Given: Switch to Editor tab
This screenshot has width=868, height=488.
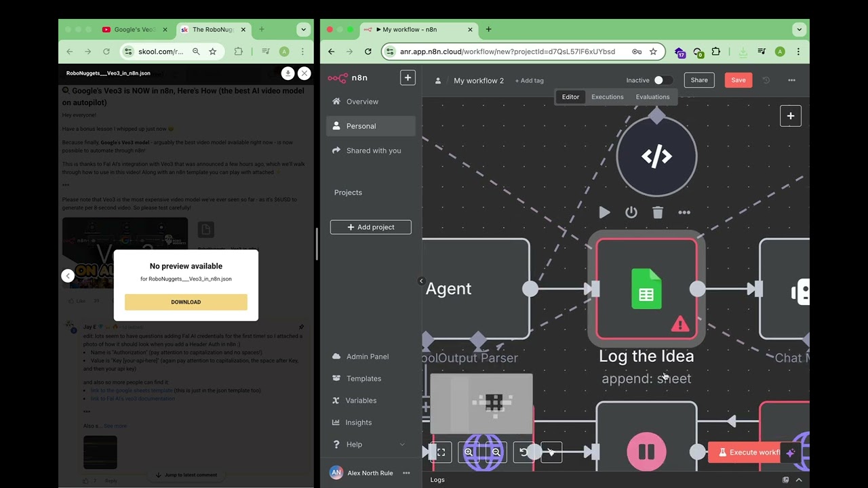Looking at the screenshot, I should coord(570,97).
